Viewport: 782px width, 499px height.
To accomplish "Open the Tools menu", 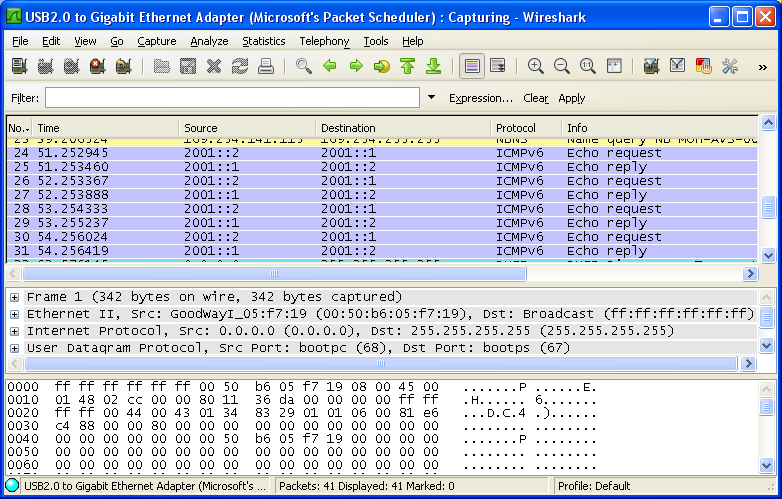I will (x=376, y=41).
